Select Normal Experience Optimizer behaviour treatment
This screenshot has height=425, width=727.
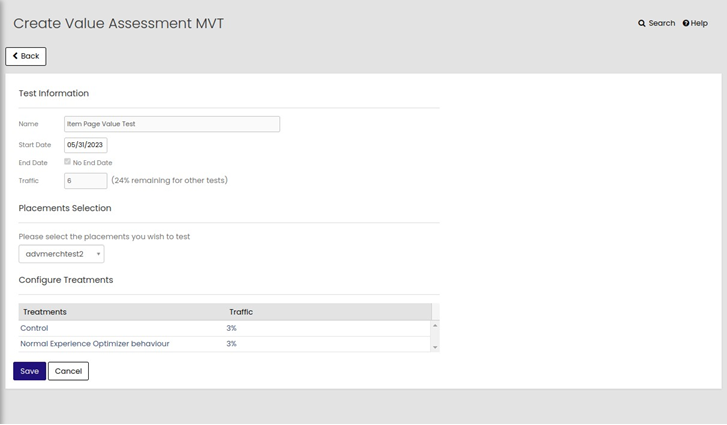(x=95, y=344)
